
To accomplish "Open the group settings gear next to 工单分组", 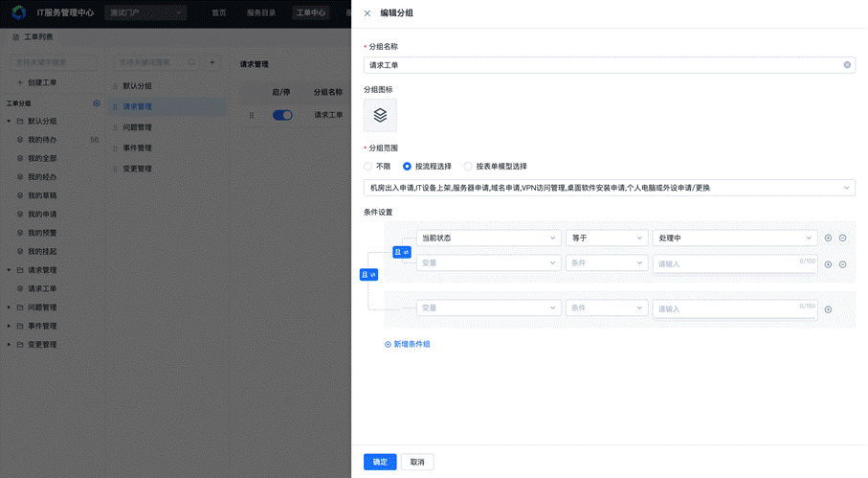I will coord(97,103).
